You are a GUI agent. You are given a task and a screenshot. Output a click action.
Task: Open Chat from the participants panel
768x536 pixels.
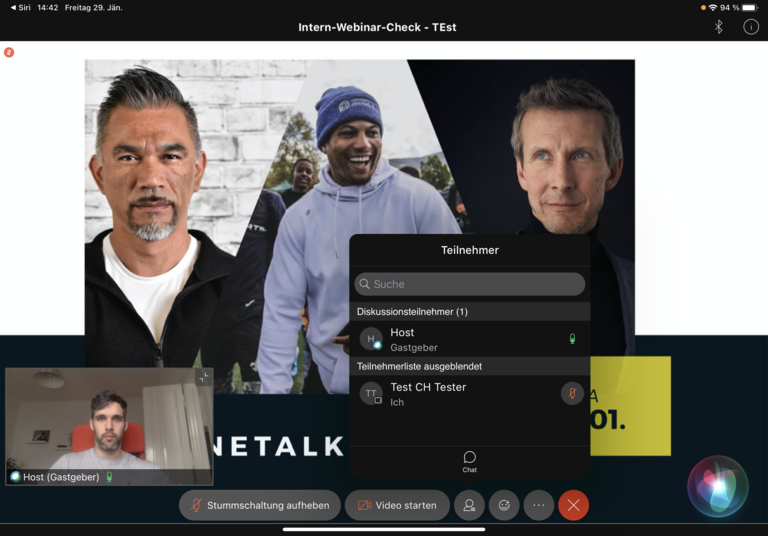[x=469, y=462]
